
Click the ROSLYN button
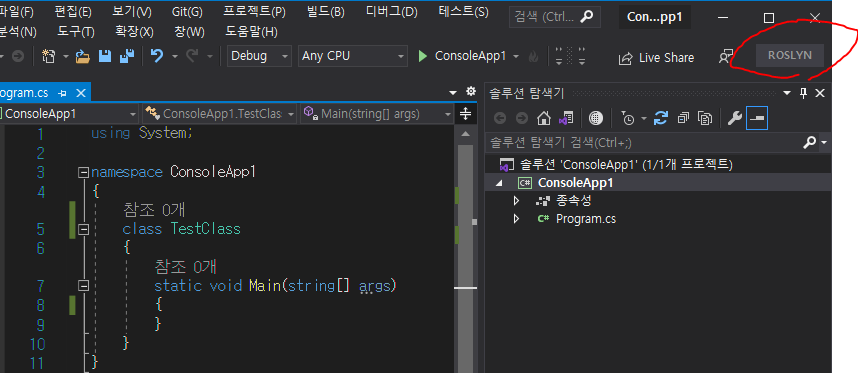(x=790, y=55)
